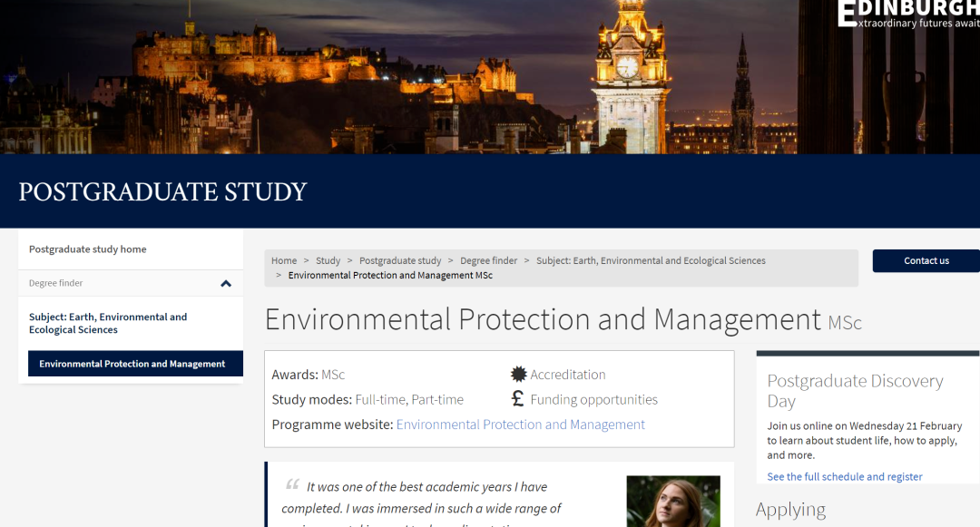The width and height of the screenshot is (980, 527).
Task: Open the Environmental Protection and Management programme website link
Action: (x=520, y=425)
